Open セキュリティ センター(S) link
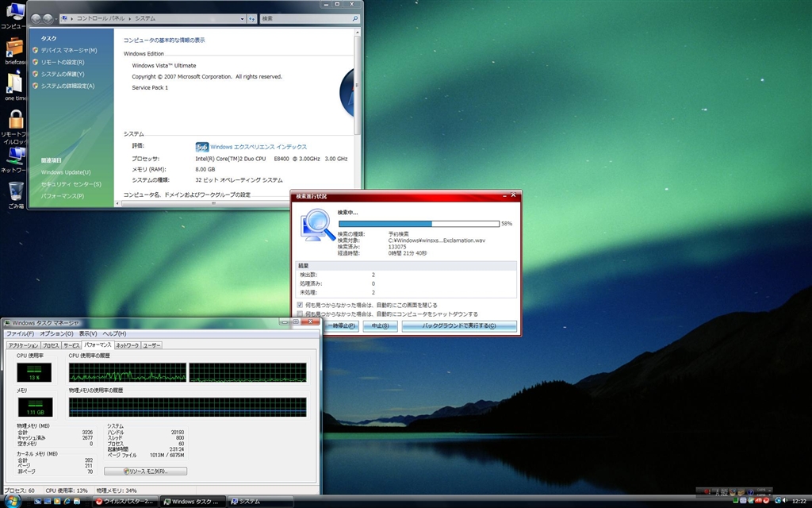This screenshot has width=812, height=508. tap(71, 184)
